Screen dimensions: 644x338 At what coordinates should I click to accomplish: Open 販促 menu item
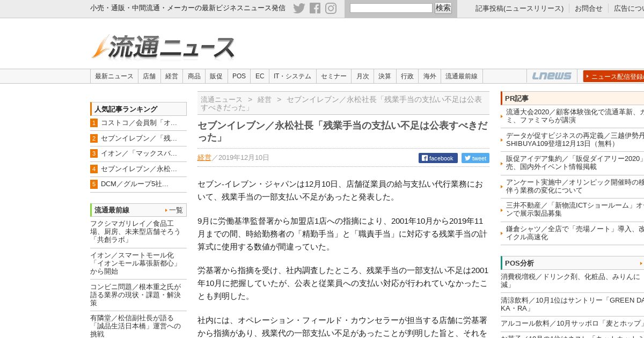(x=216, y=76)
